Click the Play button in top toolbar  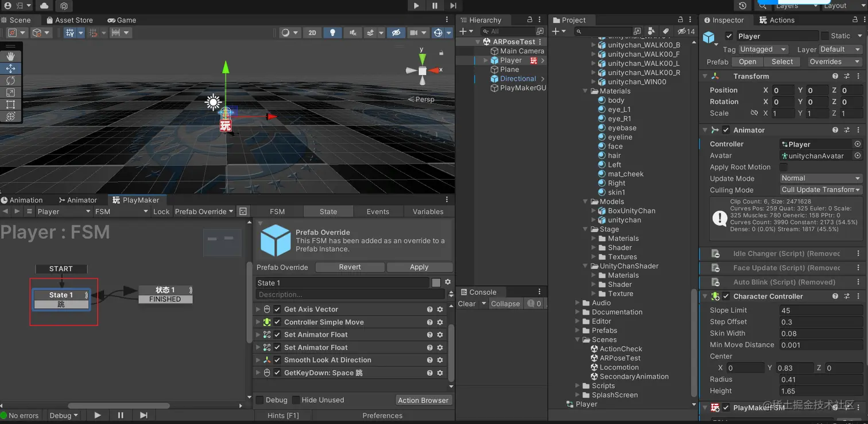pyautogui.click(x=416, y=6)
